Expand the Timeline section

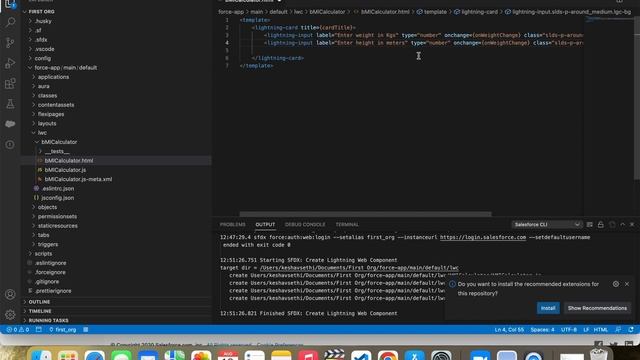coord(40,311)
